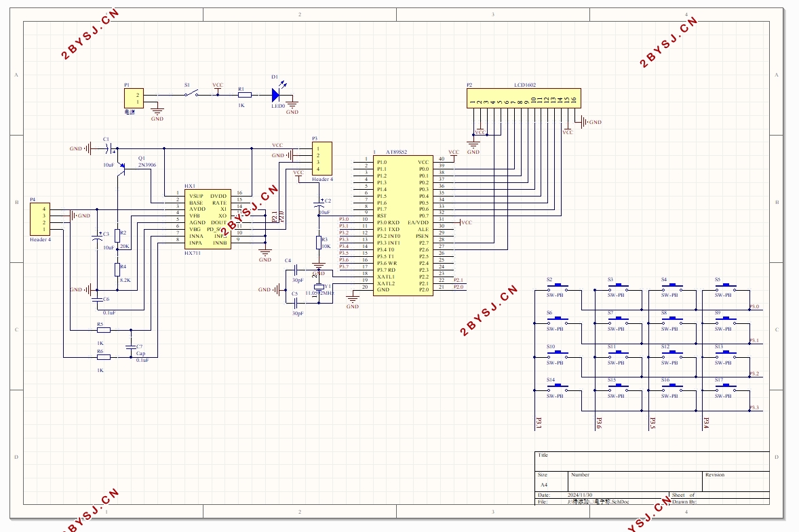Click the 'VSUP' pin label on HX711
Image resolution: width=799 pixels, height=532 pixels.
(x=196, y=196)
